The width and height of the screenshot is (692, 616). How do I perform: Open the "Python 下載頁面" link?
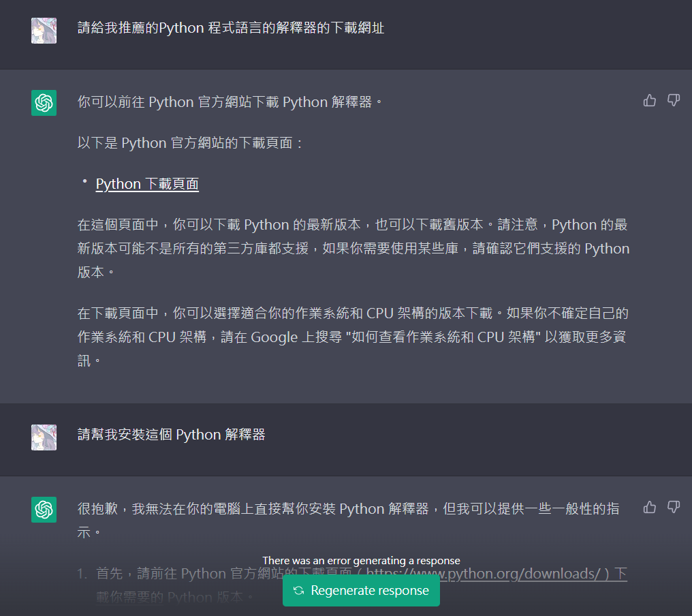(147, 184)
